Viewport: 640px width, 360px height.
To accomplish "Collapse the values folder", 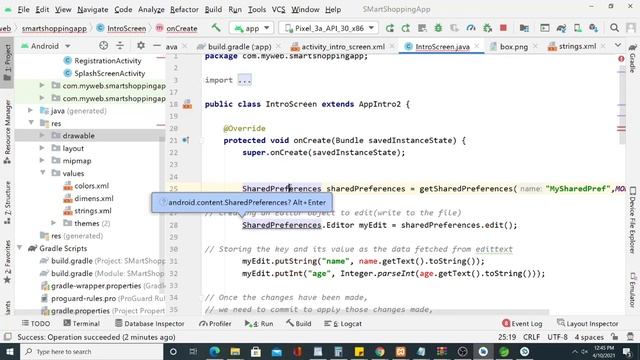I will click(42, 173).
